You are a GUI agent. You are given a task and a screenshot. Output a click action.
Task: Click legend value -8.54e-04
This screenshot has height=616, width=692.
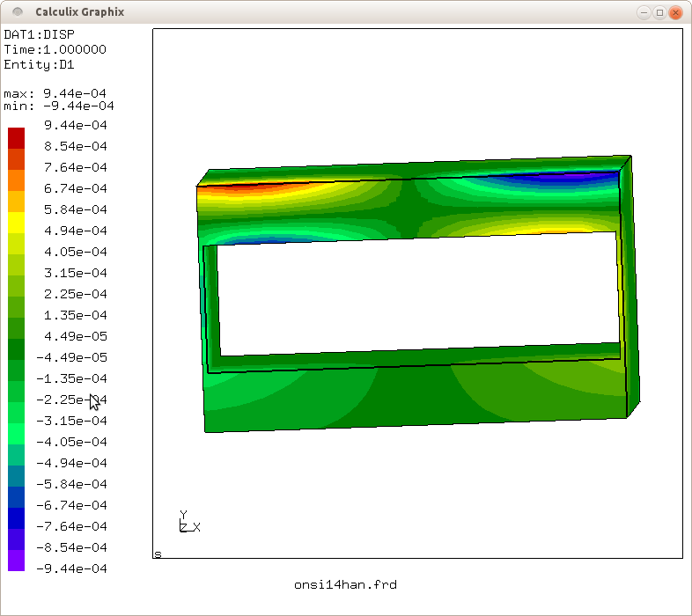71,547
